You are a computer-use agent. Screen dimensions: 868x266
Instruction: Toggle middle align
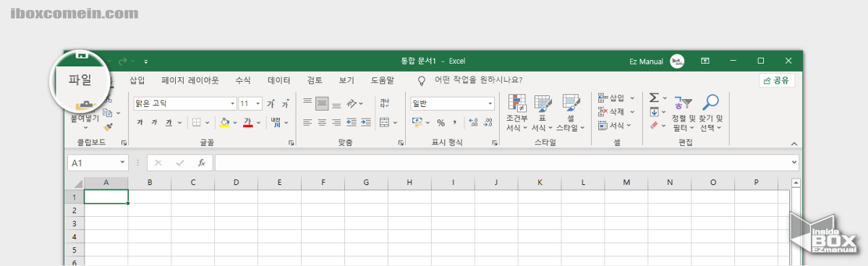pos(322,103)
